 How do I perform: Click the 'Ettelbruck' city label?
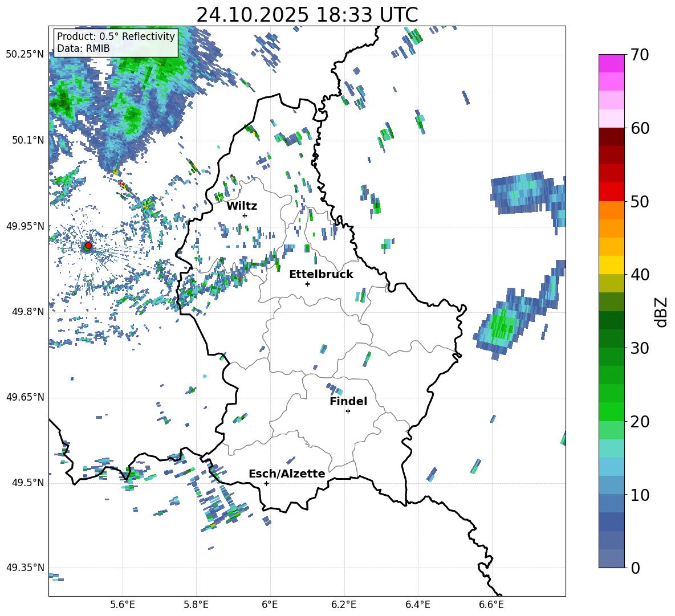point(321,275)
